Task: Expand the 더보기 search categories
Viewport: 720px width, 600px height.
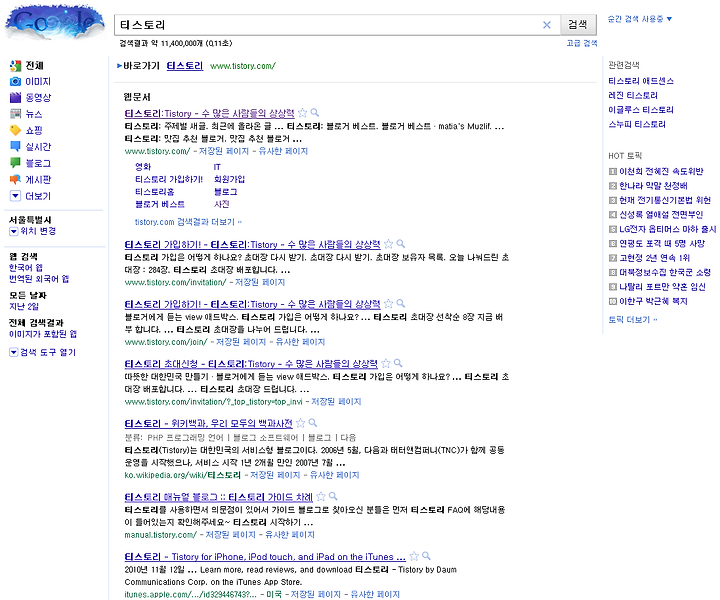Action: (x=15, y=196)
